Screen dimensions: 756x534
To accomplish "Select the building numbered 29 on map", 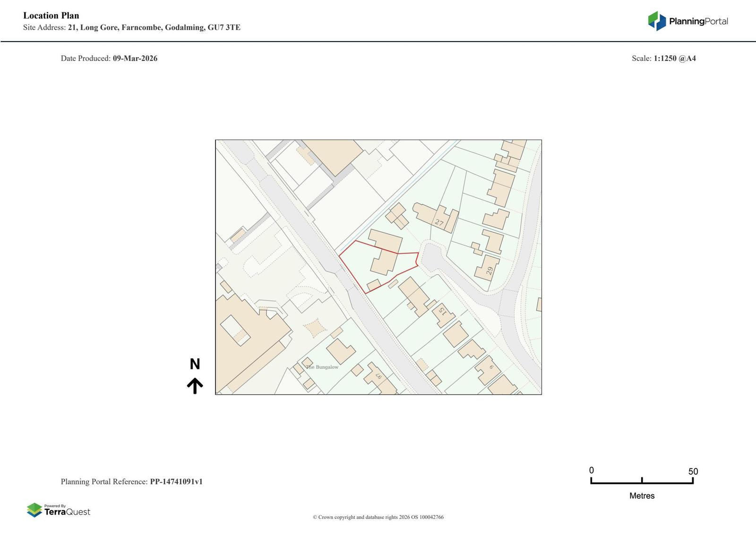I will point(489,270).
